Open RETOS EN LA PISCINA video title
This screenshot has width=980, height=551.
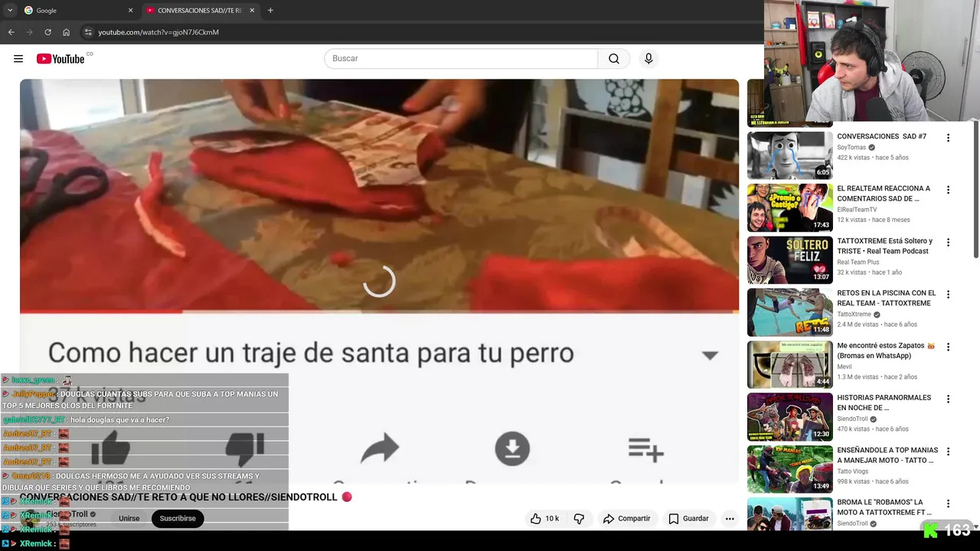[887, 298]
